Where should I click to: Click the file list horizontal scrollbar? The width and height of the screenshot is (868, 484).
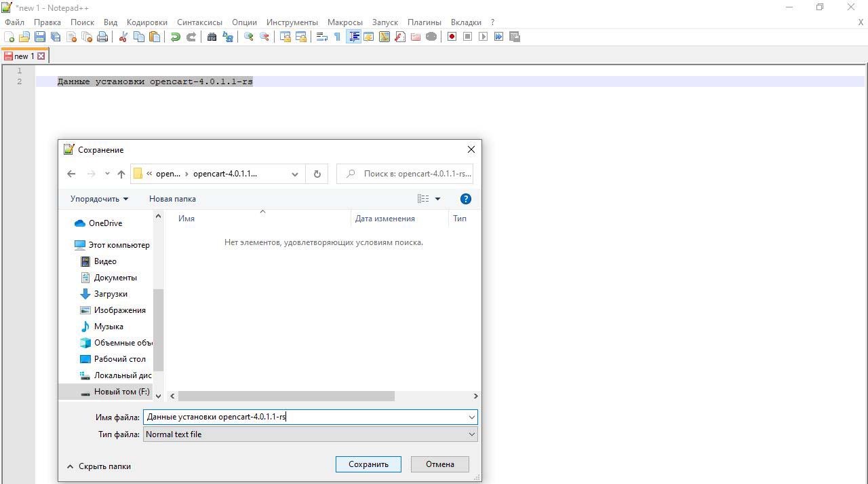pos(286,396)
